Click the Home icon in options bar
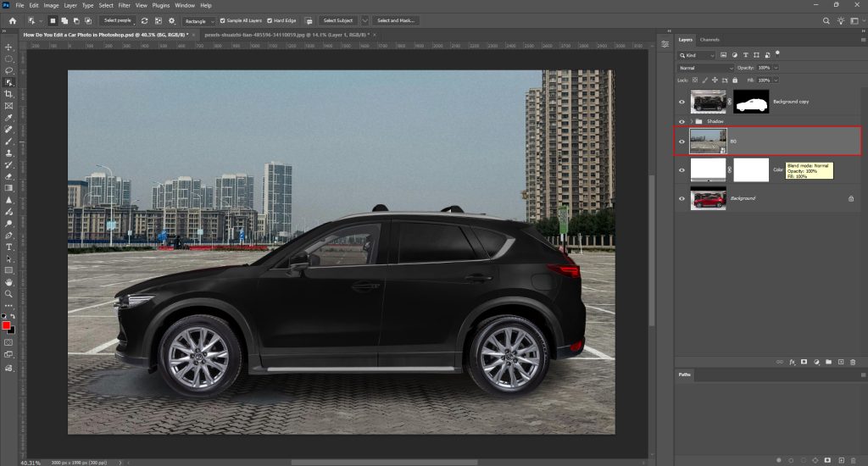The height and width of the screenshot is (466, 868). coord(12,19)
